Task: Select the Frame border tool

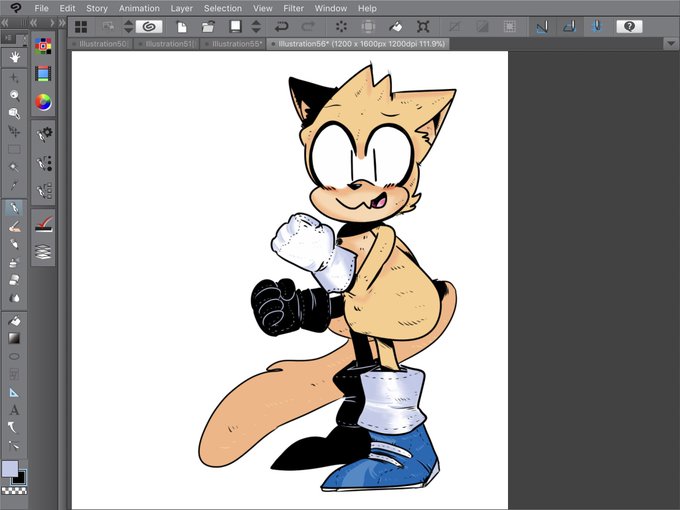Action: coord(14,374)
